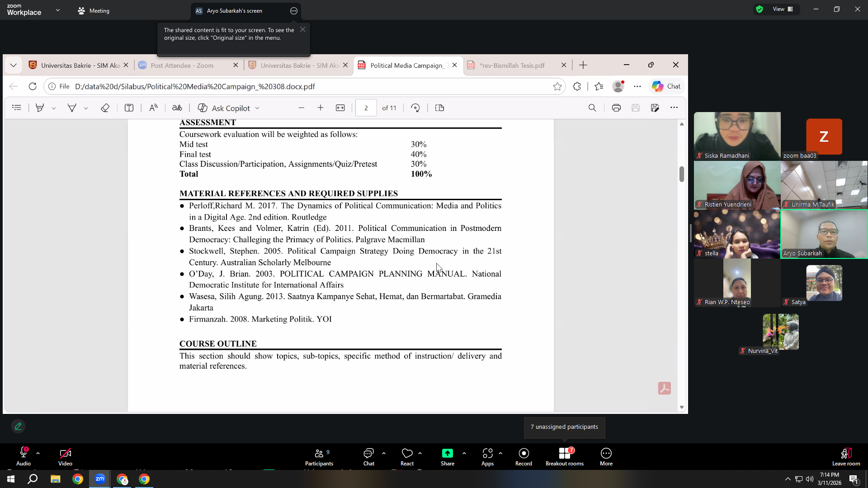Expand the React options caret

tap(420, 453)
